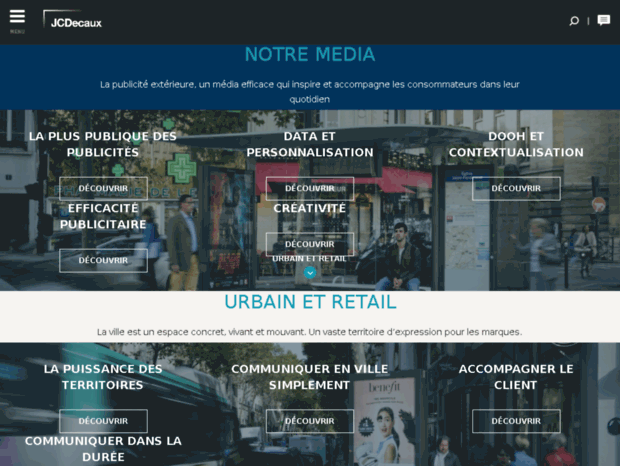620x466 pixels.
Task: Click the La publicité extérieure description text
Action: point(310,92)
